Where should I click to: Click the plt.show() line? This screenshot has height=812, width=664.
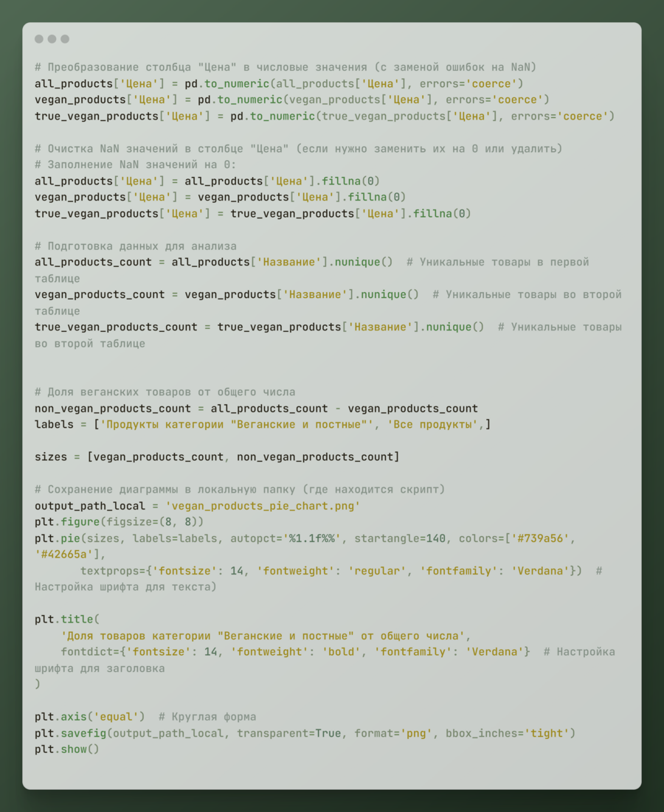pos(67,749)
